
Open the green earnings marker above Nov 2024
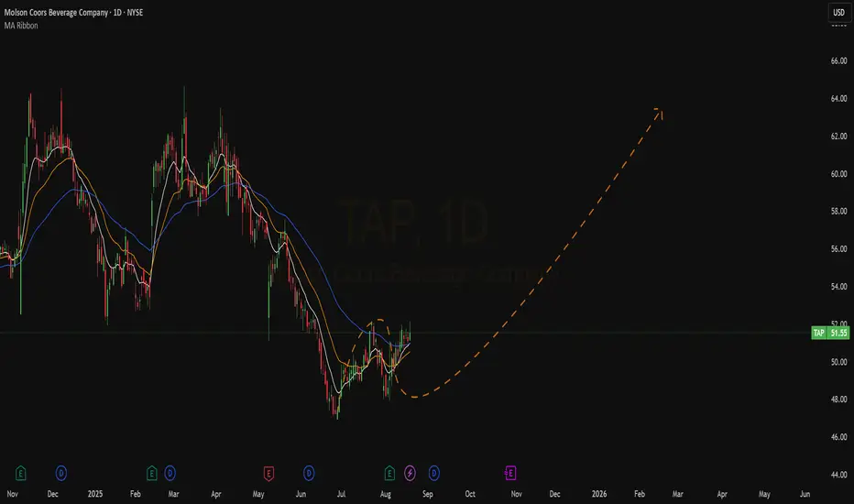click(20, 473)
